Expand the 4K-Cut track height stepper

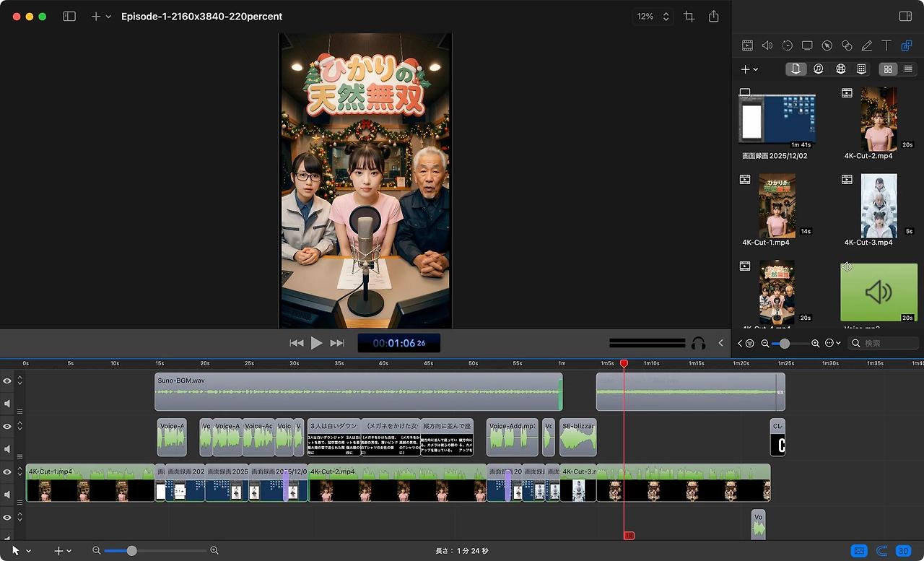20,471
